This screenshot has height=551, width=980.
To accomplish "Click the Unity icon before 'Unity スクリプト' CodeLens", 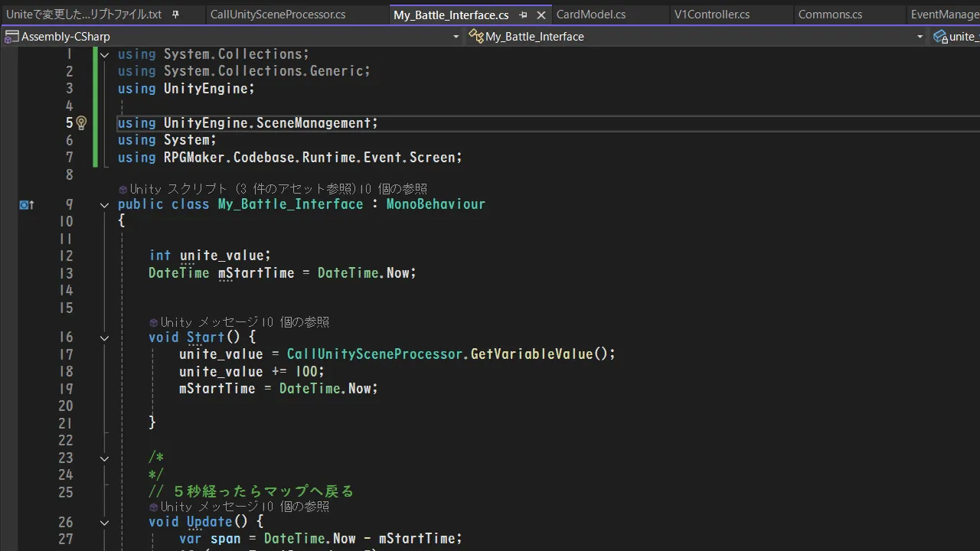I will pyautogui.click(x=122, y=189).
